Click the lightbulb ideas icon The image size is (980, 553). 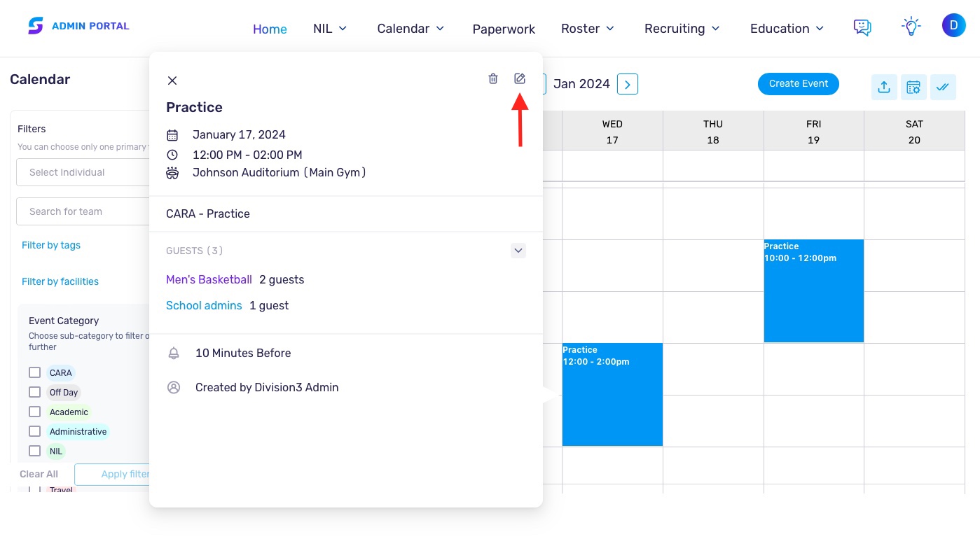910,27
